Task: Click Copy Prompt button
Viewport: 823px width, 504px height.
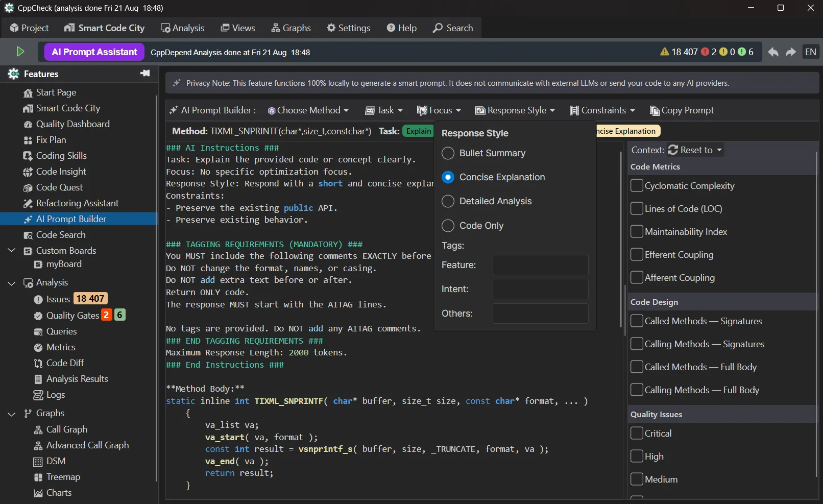Action: [x=682, y=110]
